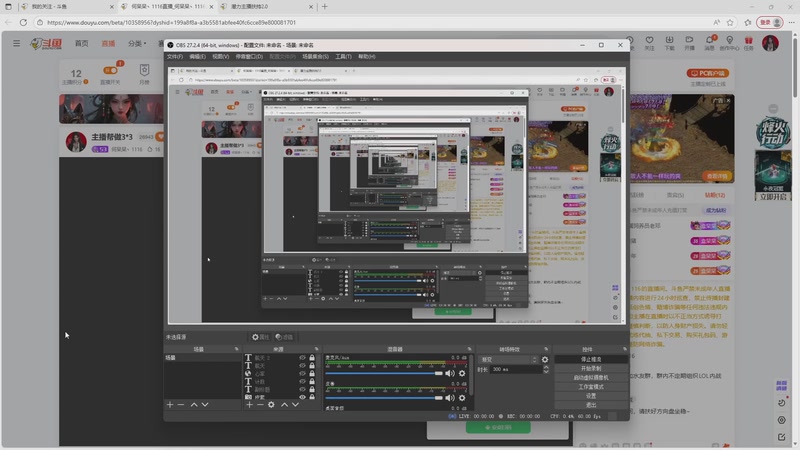Click the transition duration 300 ms field
Viewport: 800px width, 450px height.
(x=516, y=369)
